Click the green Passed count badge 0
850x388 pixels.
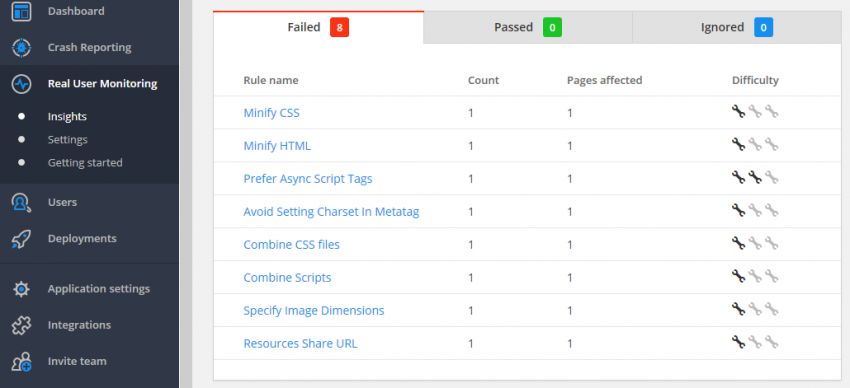[x=552, y=27]
